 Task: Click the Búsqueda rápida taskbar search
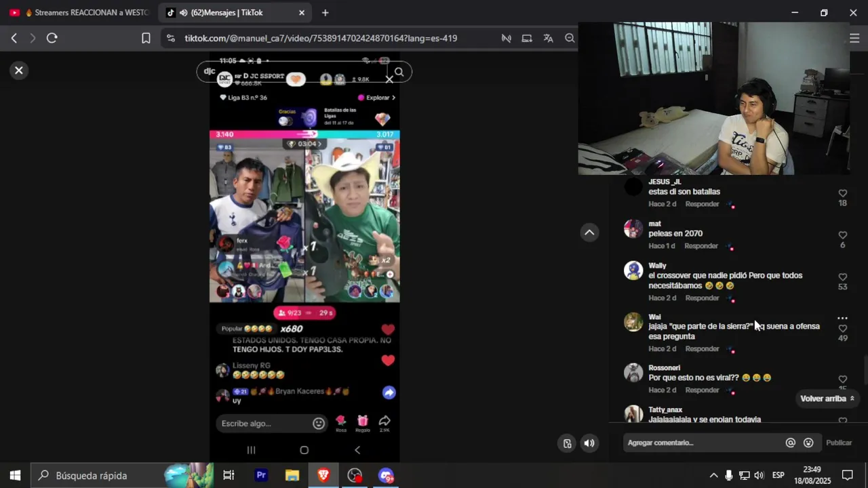(x=122, y=475)
